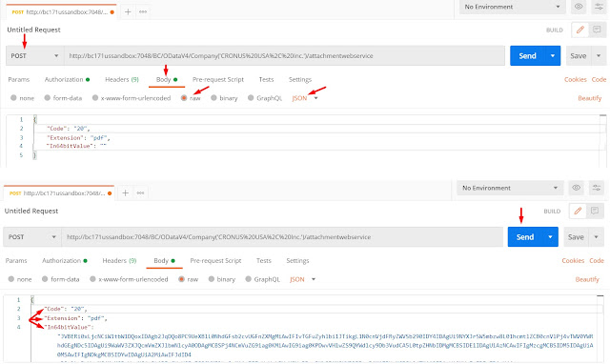Select binary body type in upper window
610x364 pixels.
point(213,98)
